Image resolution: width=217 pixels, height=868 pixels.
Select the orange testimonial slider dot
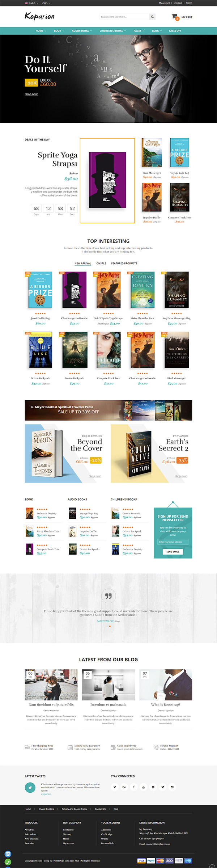(x=110, y=626)
